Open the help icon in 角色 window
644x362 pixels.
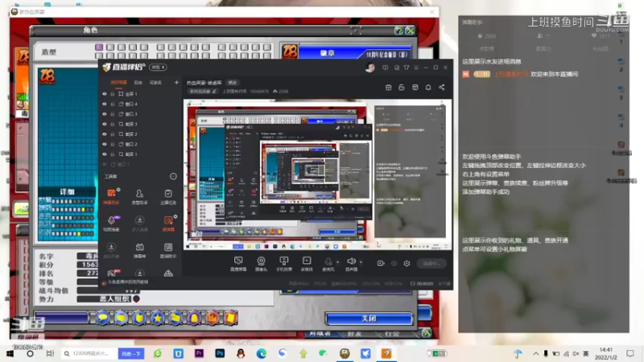pos(398,31)
